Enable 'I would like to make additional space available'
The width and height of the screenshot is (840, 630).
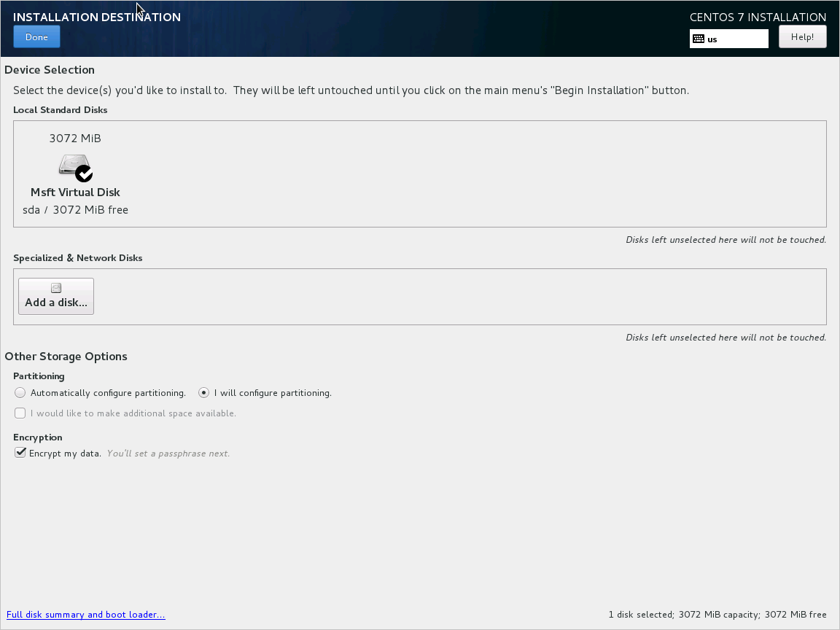pyautogui.click(x=20, y=413)
